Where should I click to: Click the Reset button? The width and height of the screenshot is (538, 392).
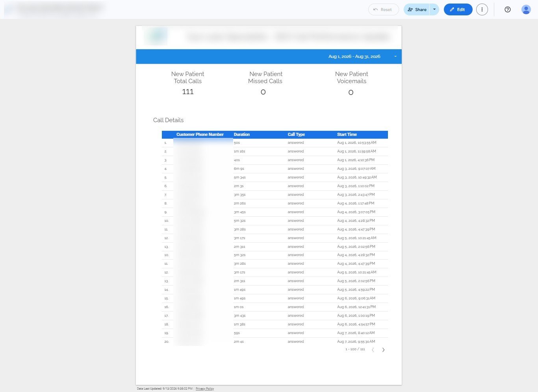pyautogui.click(x=383, y=9)
